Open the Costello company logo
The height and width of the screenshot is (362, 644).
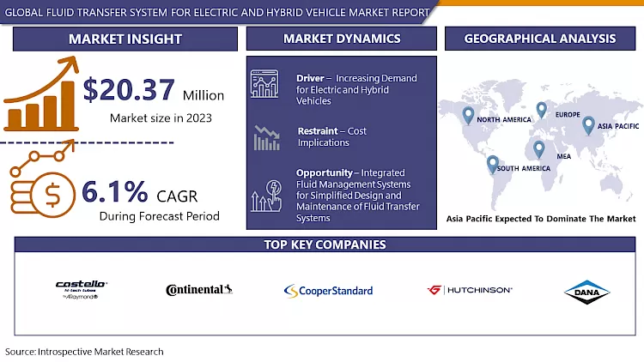(x=80, y=290)
